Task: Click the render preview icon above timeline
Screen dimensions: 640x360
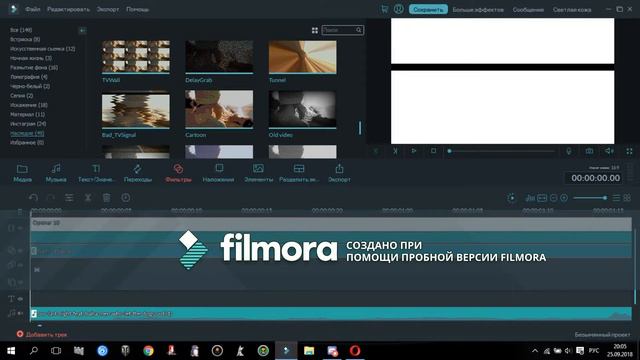Action: [x=511, y=198]
